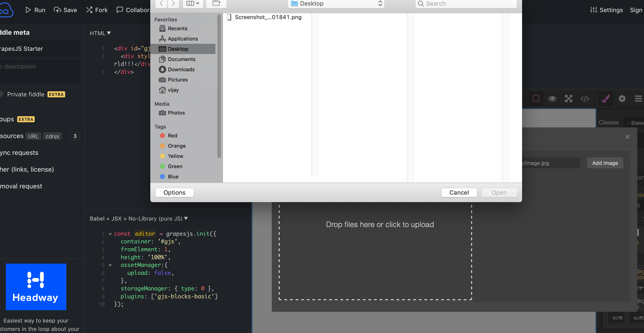Image resolution: width=644 pixels, height=333 pixels.
Task: Switch to the Classes tab
Action: 609,122
